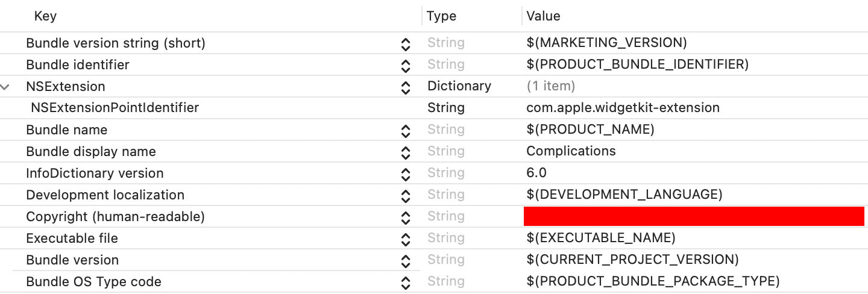Image resolution: width=868 pixels, height=294 pixels.
Task: Select the 6.0 InfoDictionary version value
Action: (x=536, y=173)
